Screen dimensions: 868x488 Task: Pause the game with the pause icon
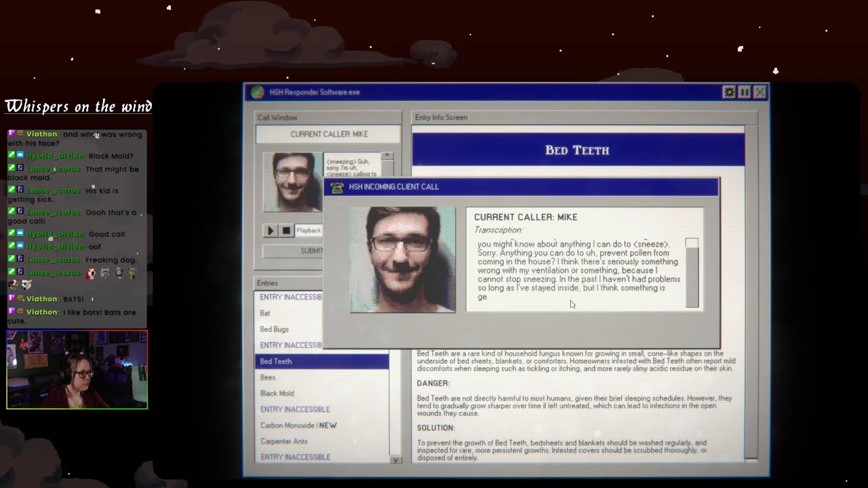745,91
